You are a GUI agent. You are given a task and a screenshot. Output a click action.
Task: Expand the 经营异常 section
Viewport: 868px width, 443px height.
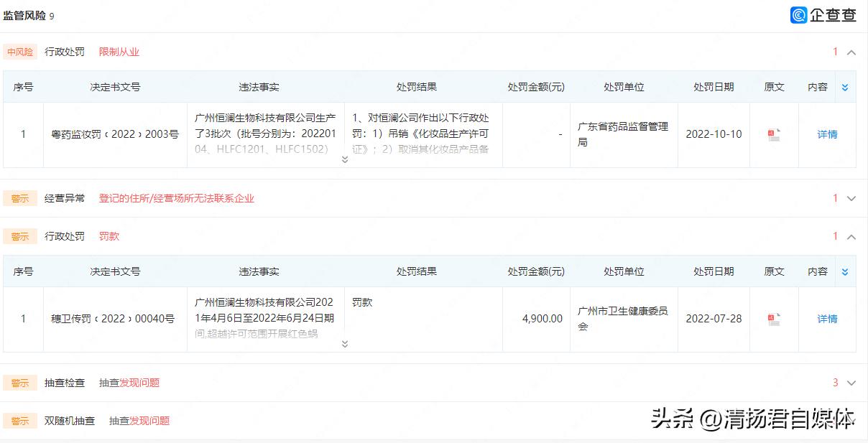pyautogui.click(x=851, y=198)
